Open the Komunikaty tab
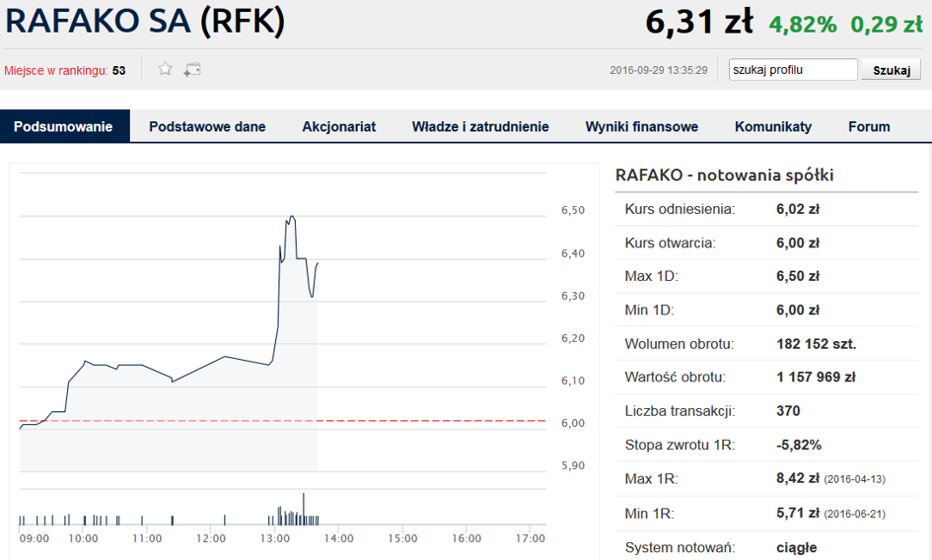This screenshot has width=932, height=560. tap(772, 126)
